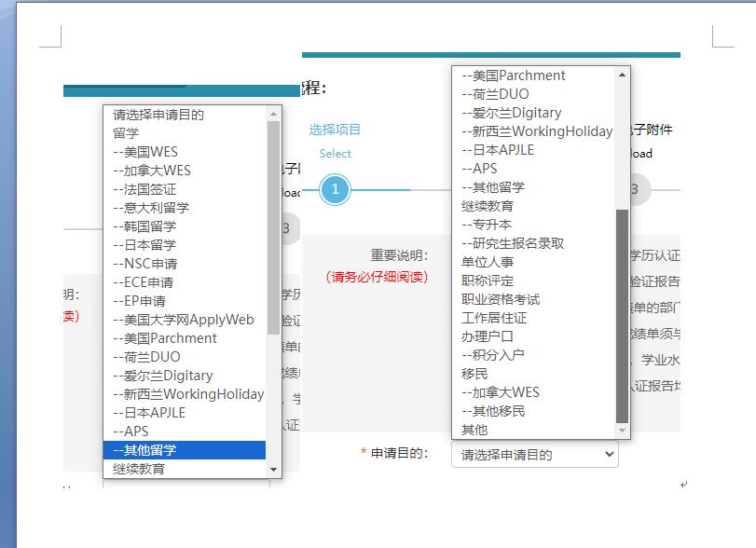Pick the --其他移民 option
The image size is (756, 548).
coord(494,411)
